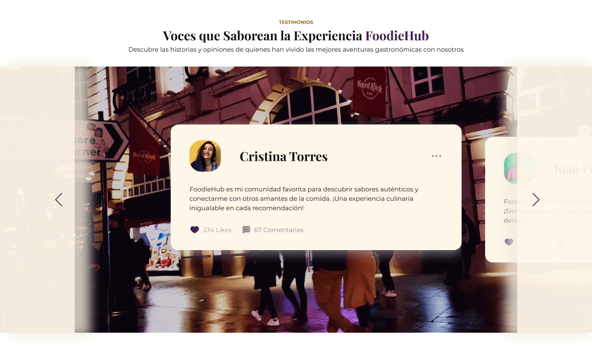
Task: Like Cristina Torres's testimonial with heart icon
Action: 195,230
